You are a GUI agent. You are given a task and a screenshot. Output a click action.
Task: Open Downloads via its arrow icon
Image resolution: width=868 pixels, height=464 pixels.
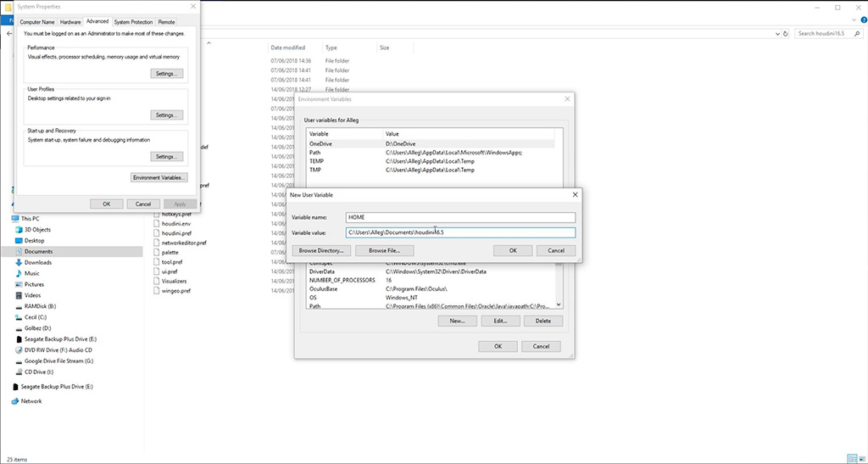point(17,262)
